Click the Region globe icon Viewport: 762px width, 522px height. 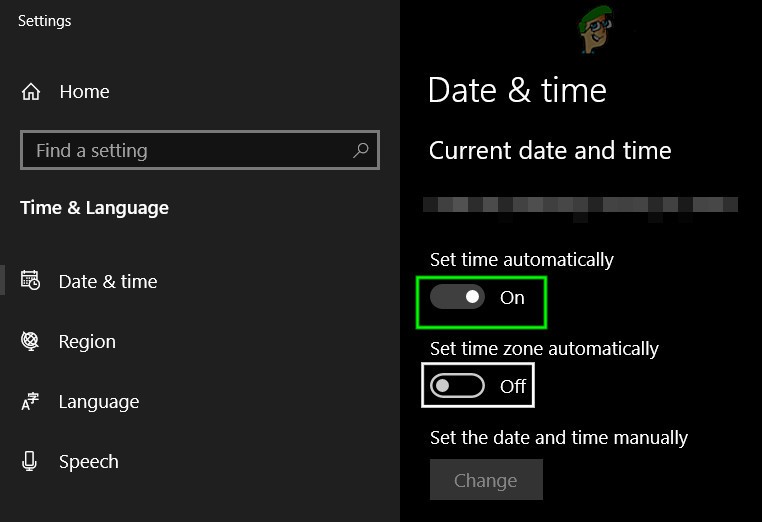[x=30, y=341]
